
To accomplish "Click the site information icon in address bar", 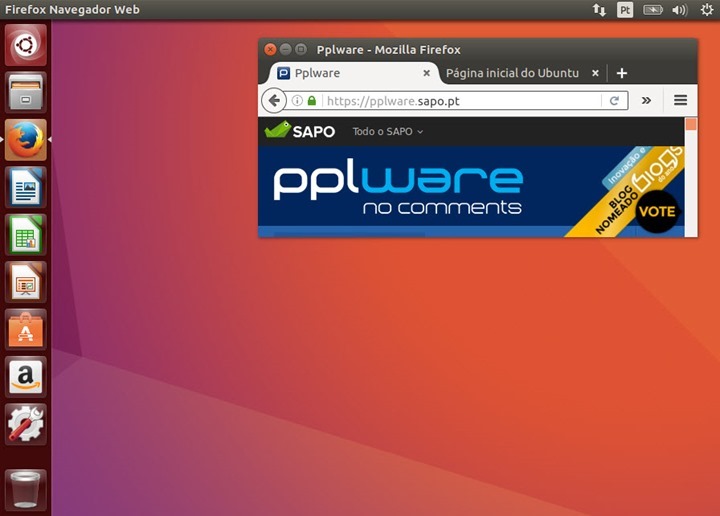I will pyautogui.click(x=297, y=101).
